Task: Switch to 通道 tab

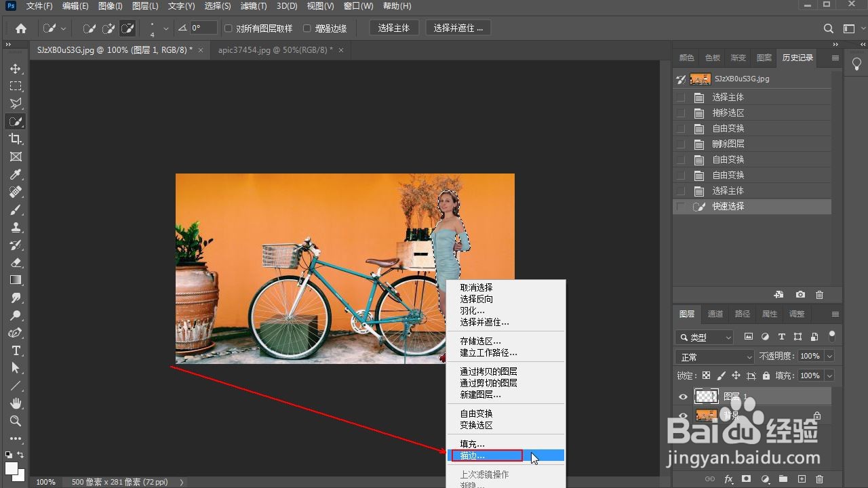Action: (715, 314)
